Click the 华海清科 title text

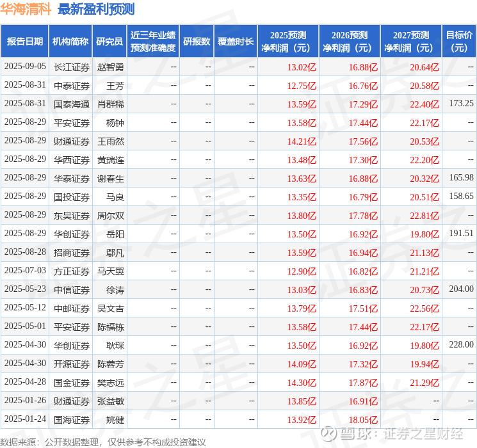coord(26,9)
